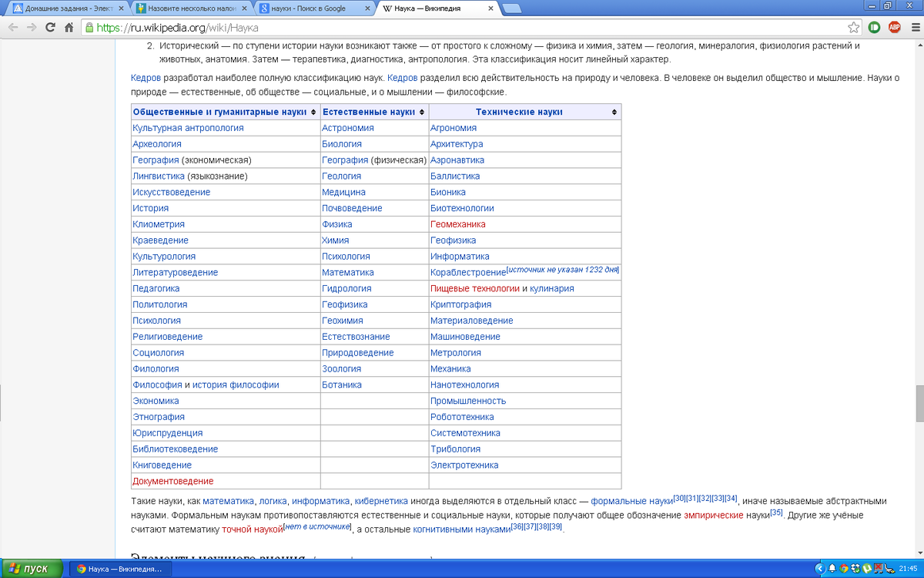Show hidden tray icons arrow

[821, 569]
